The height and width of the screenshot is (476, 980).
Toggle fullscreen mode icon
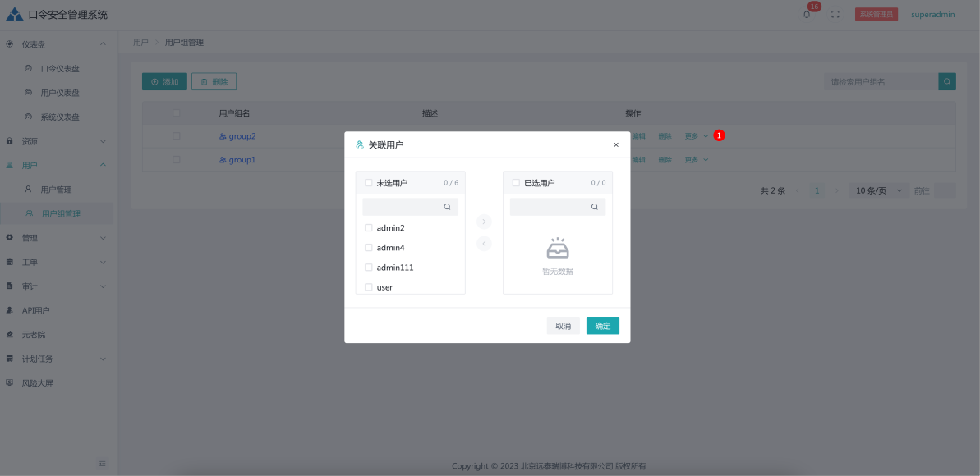point(835,15)
